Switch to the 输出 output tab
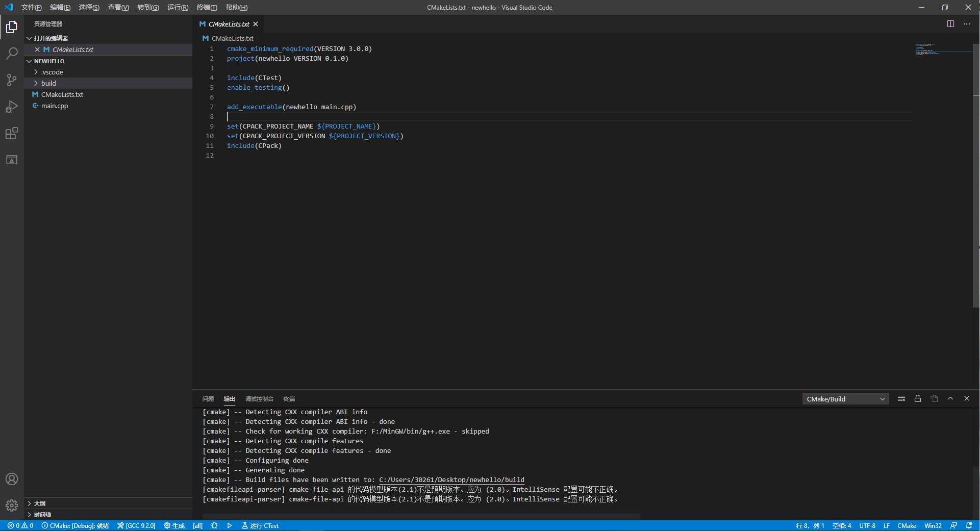This screenshot has width=980, height=531. point(229,399)
